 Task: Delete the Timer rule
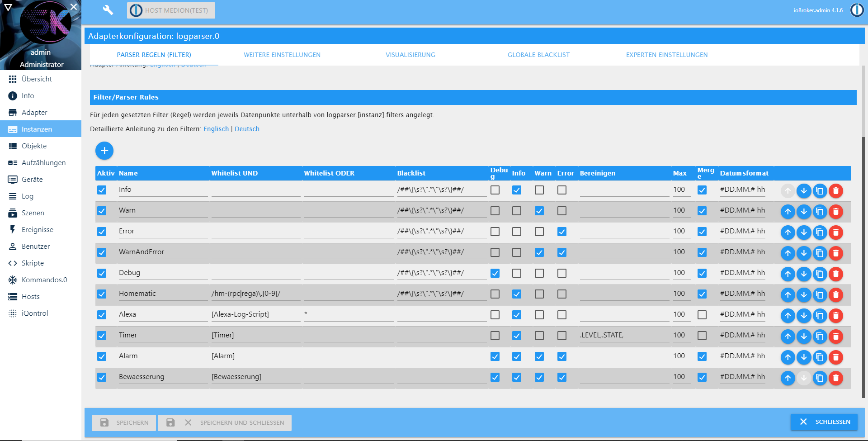click(836, 337)
